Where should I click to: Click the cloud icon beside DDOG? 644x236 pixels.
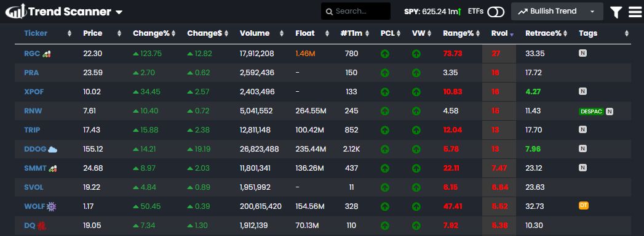pos(52,149)
